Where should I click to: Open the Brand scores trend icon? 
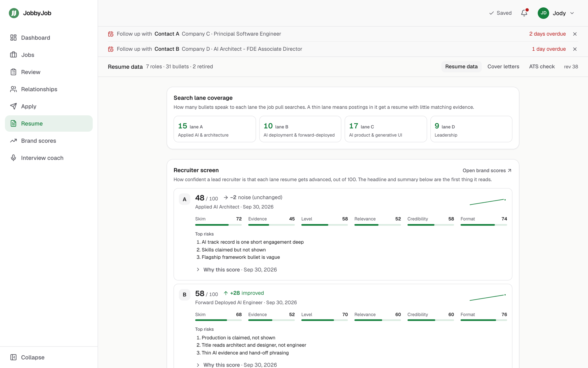[x=13, y=141]
